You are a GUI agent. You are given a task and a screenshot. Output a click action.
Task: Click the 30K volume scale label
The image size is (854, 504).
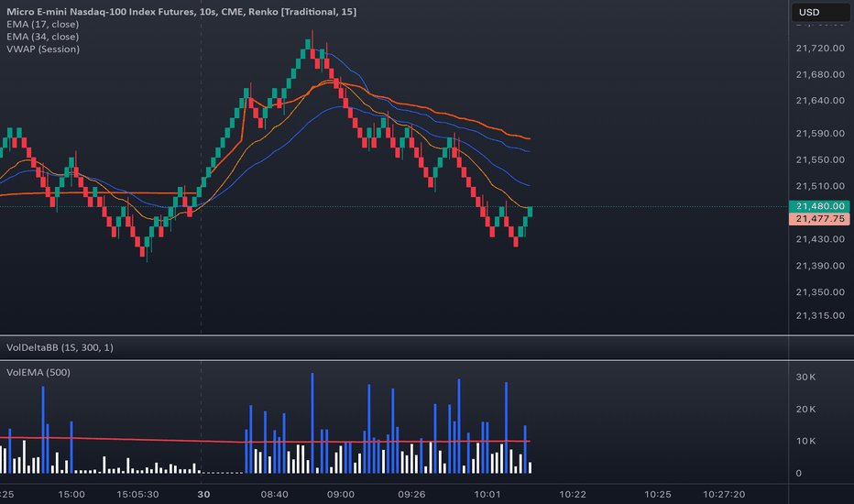click(805, 377)
